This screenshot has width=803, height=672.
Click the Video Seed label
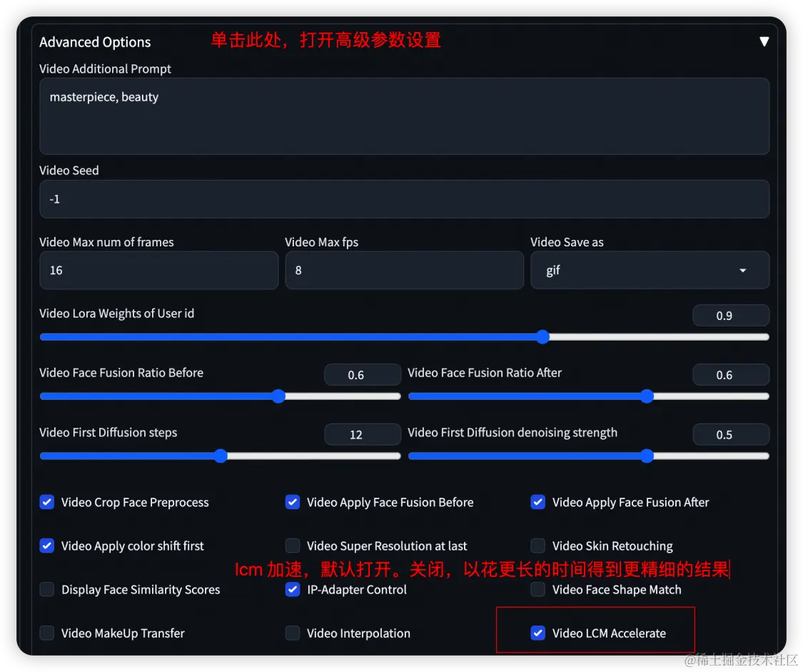pyautogui.click(x=69, y=171)
